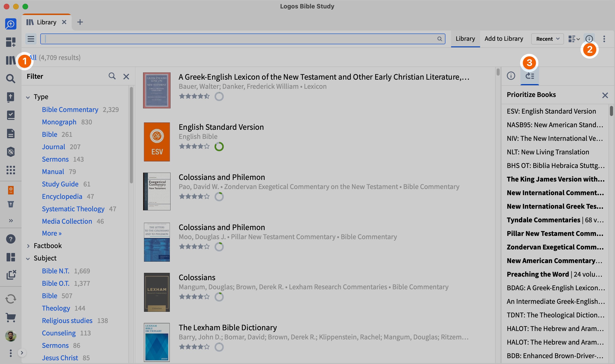The image size is (615, 364).
Task: Collapse the Type filter section
Action: click(x=28, y=97)
